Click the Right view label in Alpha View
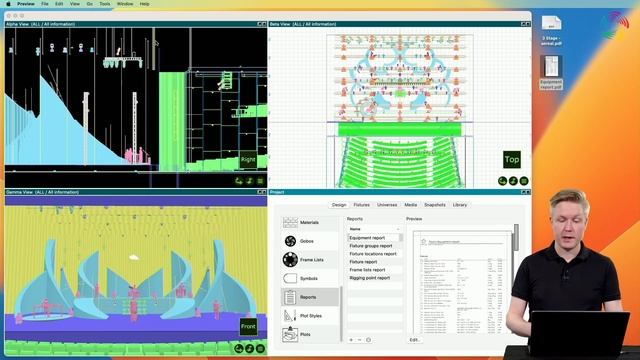This screenshot has width=640, height=360. click(248, 160)
